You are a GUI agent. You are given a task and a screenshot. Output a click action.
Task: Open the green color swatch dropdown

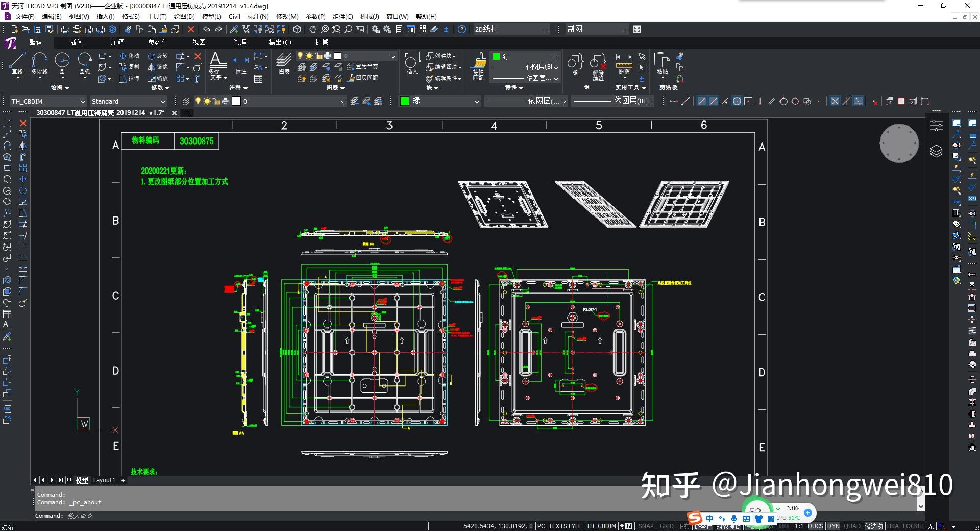point(556,57)
